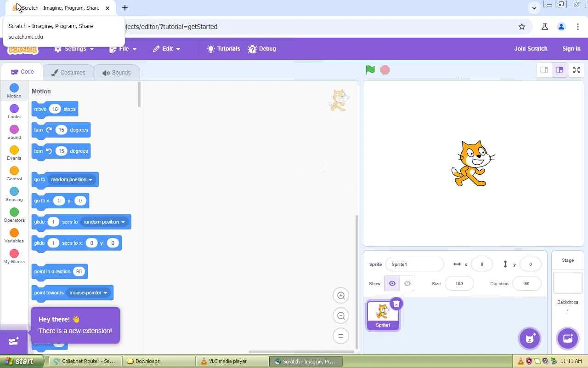Select the Control block category

(x=14, y=173)
